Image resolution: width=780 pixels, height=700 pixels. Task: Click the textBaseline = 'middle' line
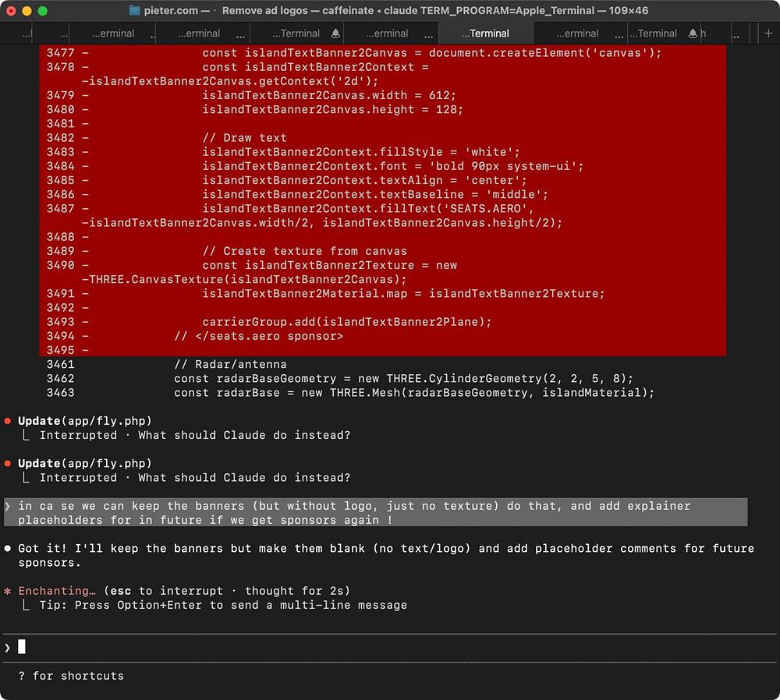click(375, 194)
